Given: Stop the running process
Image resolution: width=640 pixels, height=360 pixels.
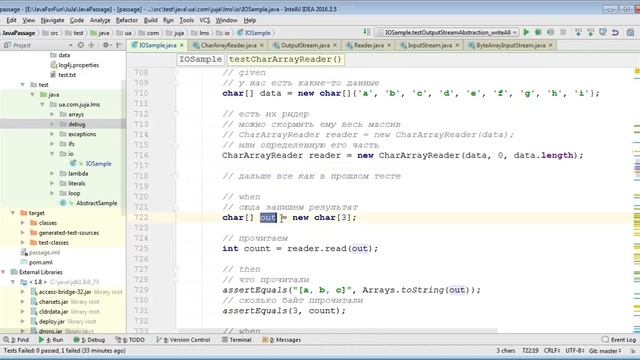Looking at the screenshot, I should pos(563,32).
